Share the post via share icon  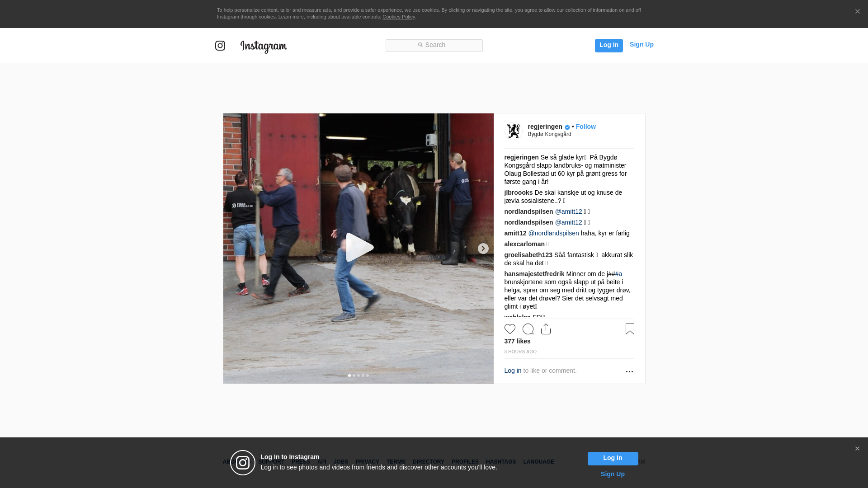coord(546,329)
